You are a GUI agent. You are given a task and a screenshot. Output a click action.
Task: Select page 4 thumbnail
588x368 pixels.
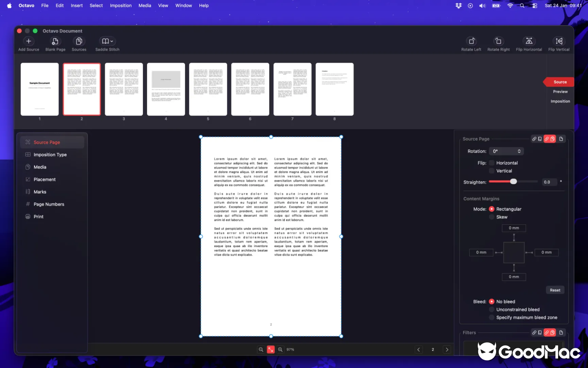[166, 89]
